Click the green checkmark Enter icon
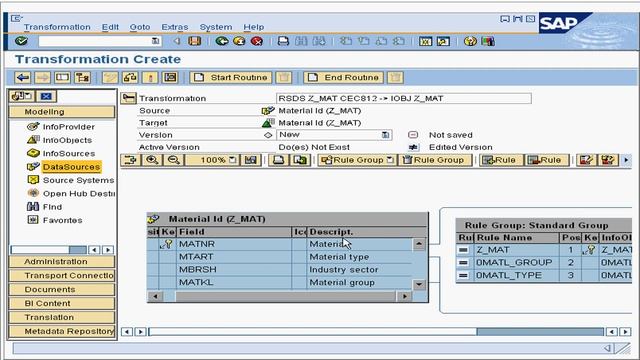 click(21, 41)
